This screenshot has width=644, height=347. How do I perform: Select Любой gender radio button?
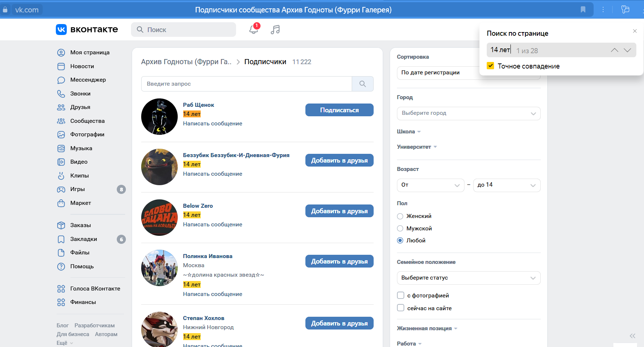[x=400, y=241]
